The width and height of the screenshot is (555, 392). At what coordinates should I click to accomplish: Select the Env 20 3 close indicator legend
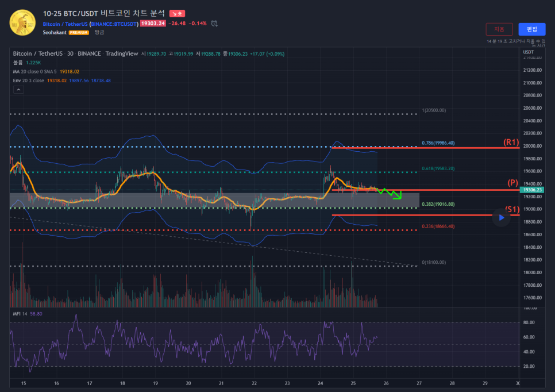tap(29, 80)
